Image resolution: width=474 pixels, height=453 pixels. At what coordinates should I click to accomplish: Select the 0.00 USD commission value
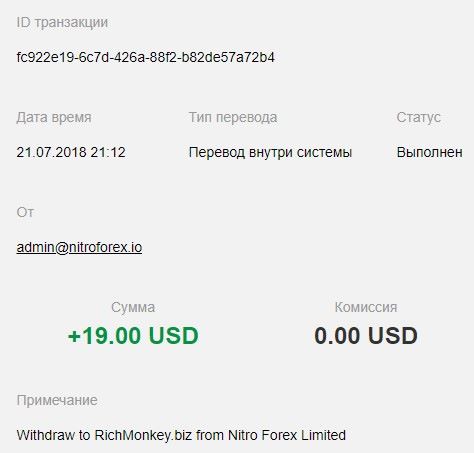click(366, 335)
